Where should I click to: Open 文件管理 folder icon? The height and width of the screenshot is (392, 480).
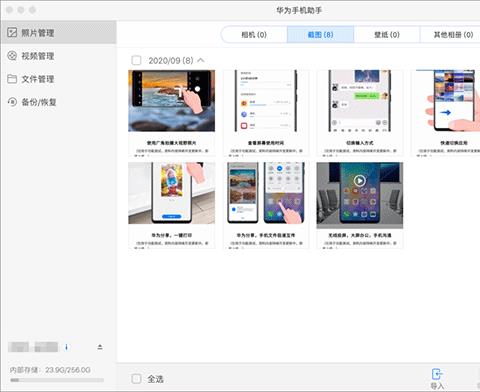pyautogui.click(x=12, y=79)
